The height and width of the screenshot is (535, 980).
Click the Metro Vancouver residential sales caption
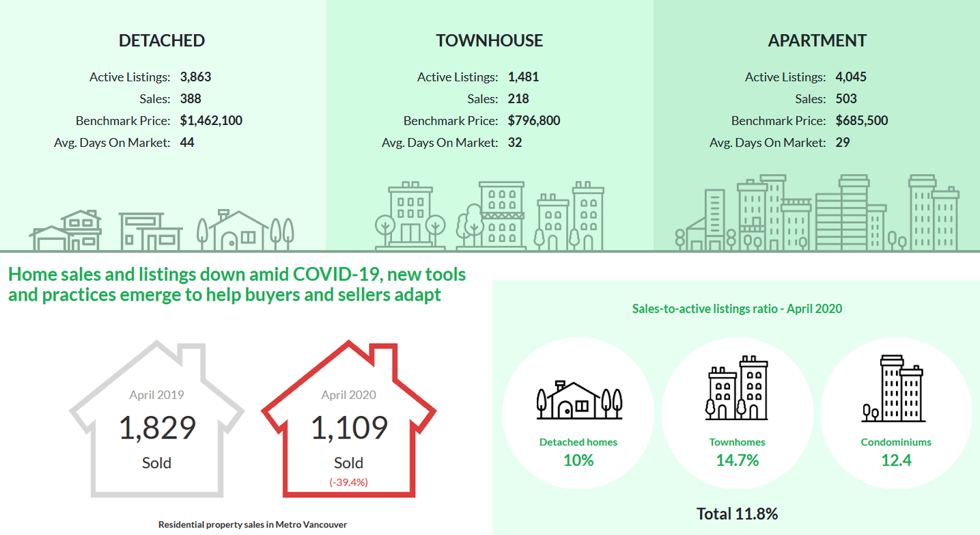coord(253,525)
